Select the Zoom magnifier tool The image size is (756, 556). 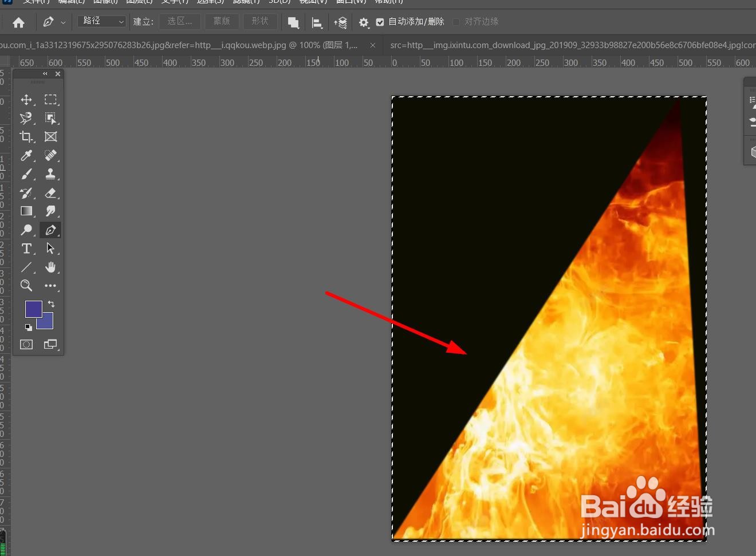[x=26, y=285]
